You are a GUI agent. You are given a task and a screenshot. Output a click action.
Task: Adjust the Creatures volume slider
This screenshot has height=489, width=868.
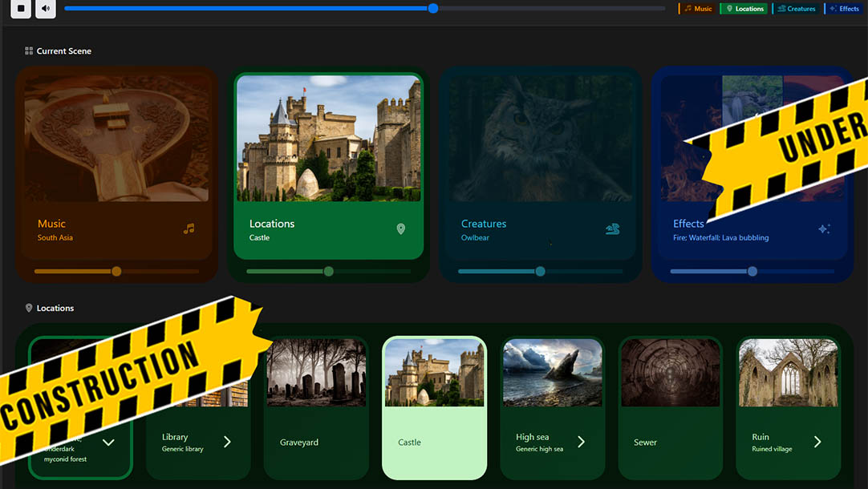pos(540,272)
